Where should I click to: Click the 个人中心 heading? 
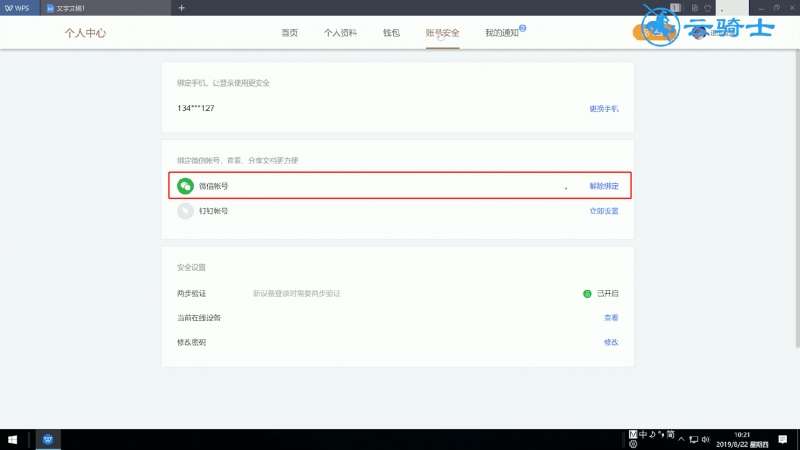(x=85, y=33)
